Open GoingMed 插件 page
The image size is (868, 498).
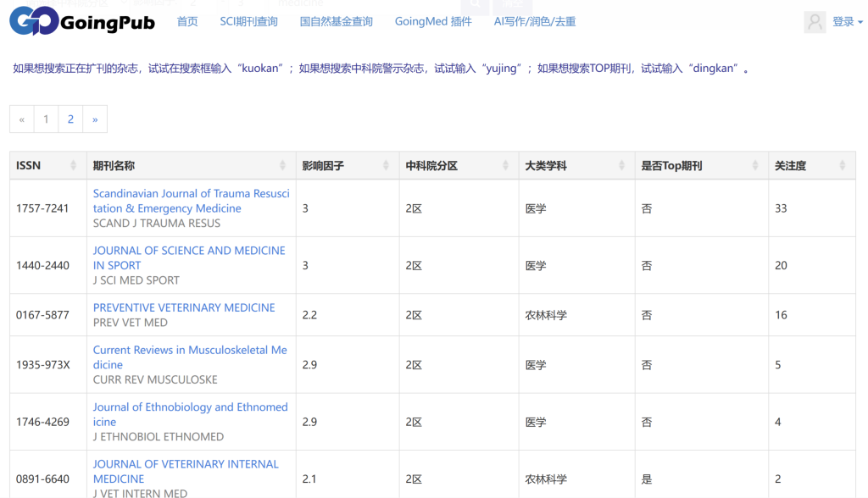tap(433, 21)
